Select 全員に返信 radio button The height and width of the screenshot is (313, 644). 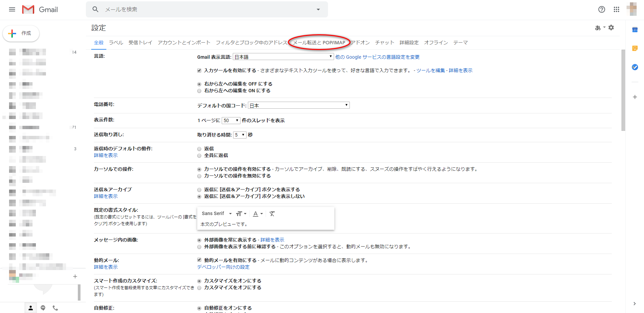tap(199, 156)
